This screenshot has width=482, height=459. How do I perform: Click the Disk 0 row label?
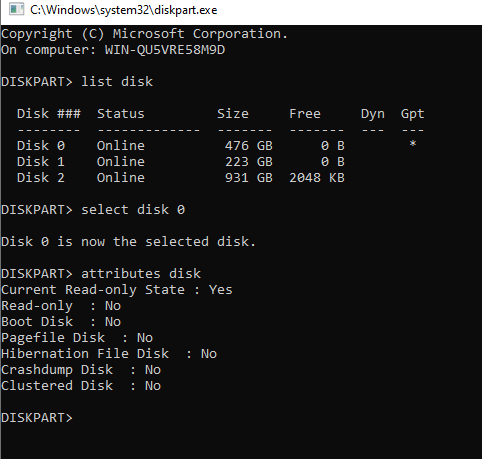41,146
